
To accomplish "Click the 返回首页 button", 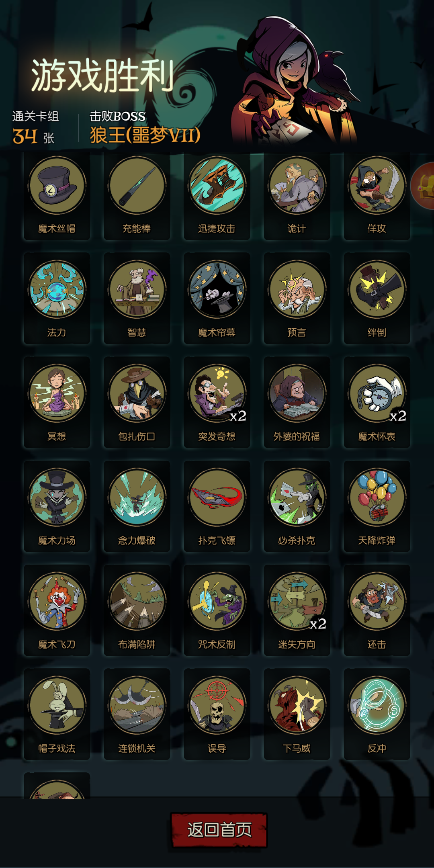I will [219, 830].
